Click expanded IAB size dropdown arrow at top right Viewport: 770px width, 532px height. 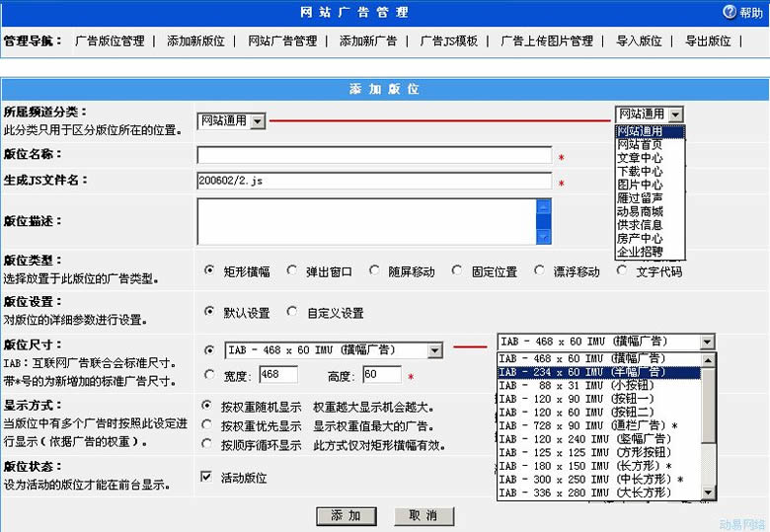click(707, 342)
